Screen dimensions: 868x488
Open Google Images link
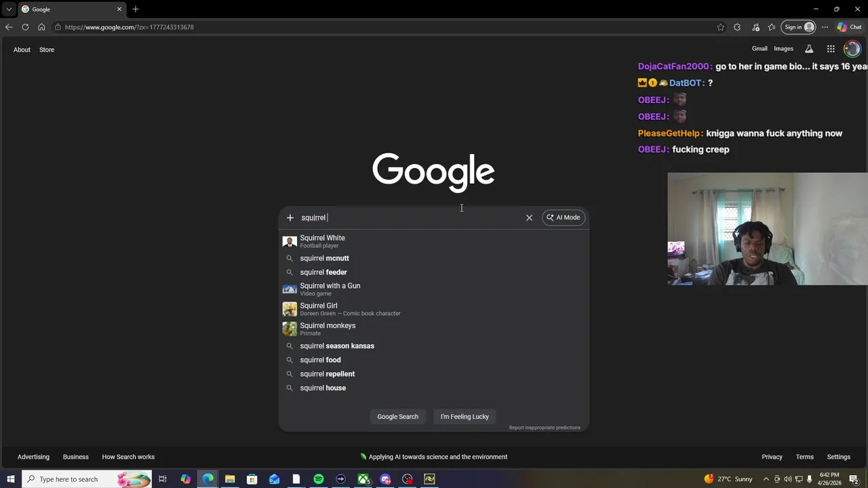click(784, 49)
